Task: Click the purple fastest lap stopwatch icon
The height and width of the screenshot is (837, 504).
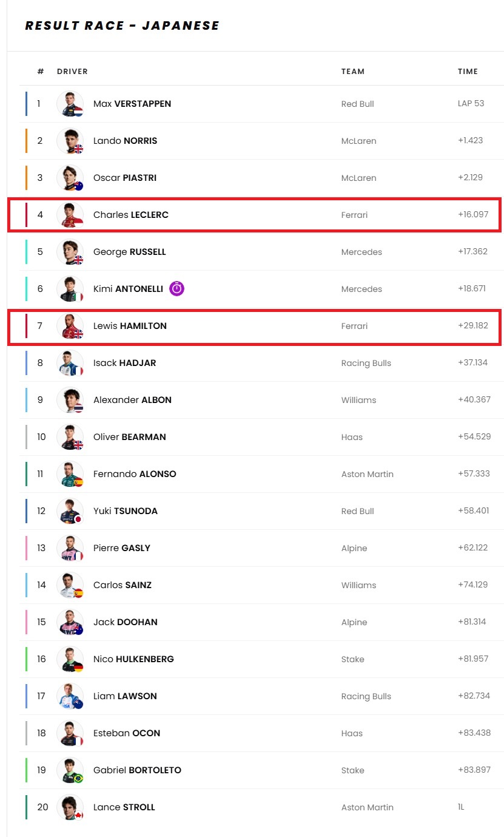Action: (x=176, y=288)
